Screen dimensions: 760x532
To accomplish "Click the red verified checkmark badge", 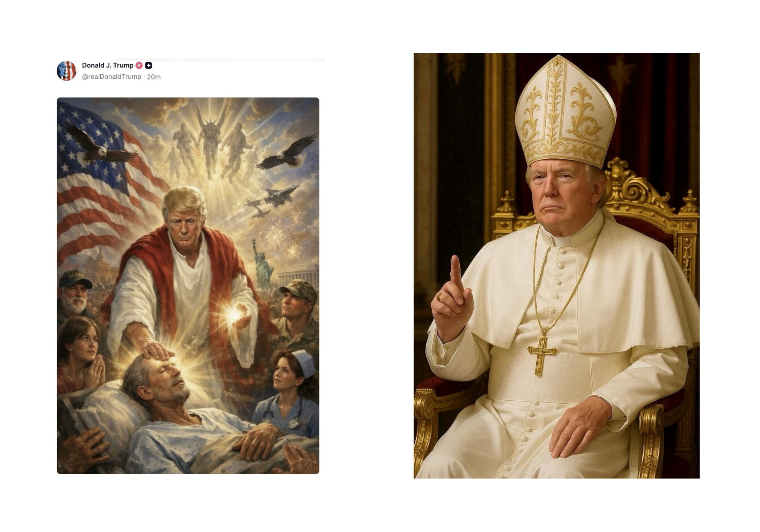I will (139, 65).
